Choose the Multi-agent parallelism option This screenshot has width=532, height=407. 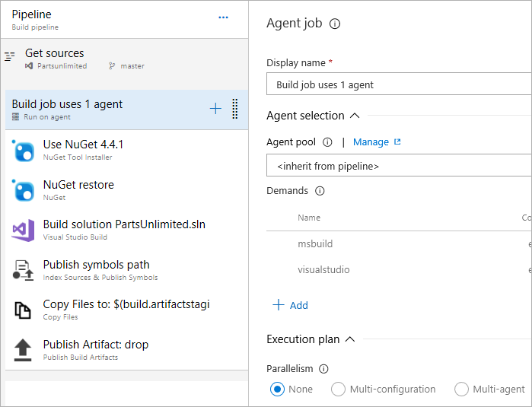pyautogui.click(x=461, y=389)
